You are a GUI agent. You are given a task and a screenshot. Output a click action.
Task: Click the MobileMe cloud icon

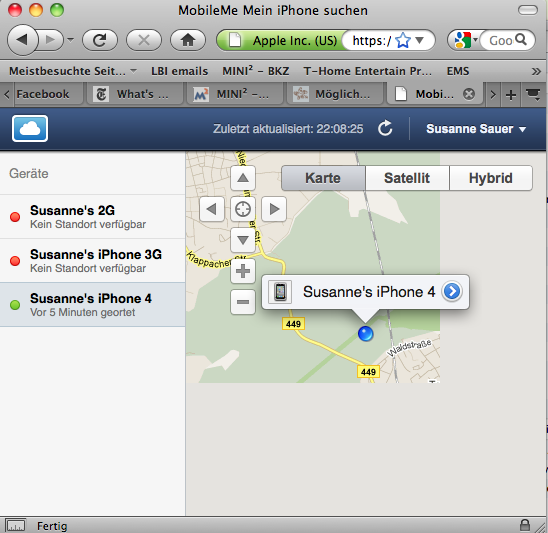30,129
